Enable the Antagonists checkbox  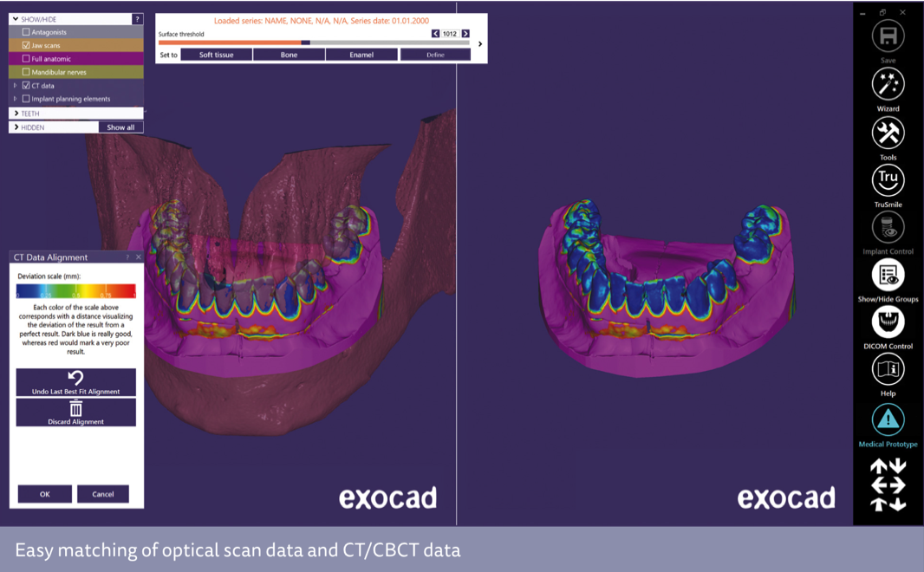click(26, 32)
